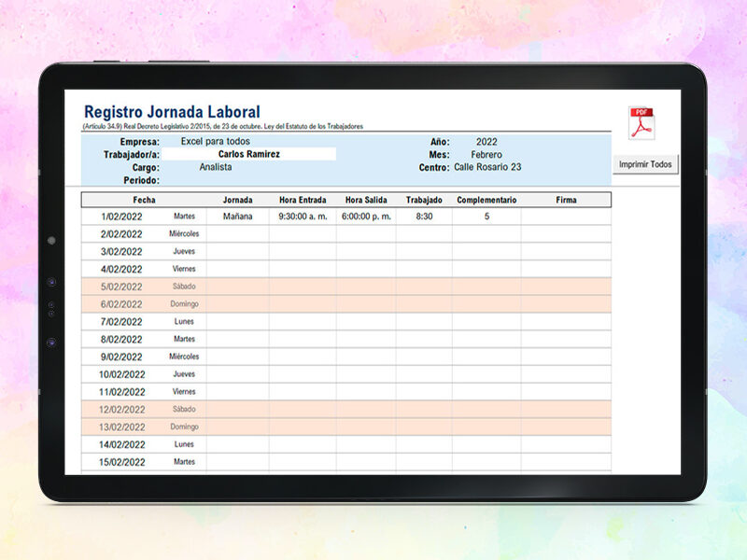747x560 pixels.
Task: Select the Viernes cell for 11/02/2022
Action: (x=184, y=392)
